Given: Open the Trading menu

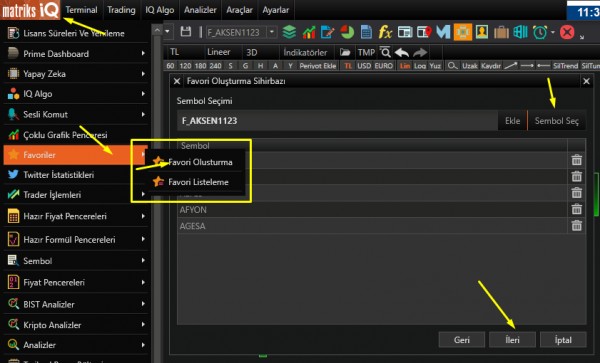Looking at the screenshot, I should pos(121,10).
